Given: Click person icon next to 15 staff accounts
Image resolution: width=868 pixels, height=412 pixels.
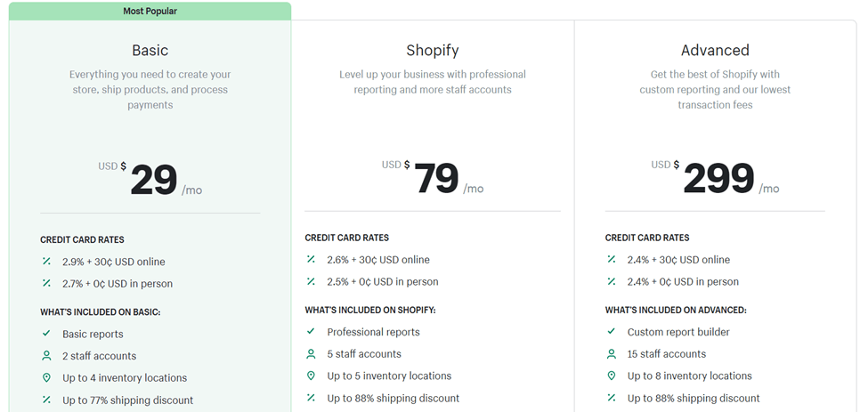Looking at the screenshot, I should click(611, 353).
